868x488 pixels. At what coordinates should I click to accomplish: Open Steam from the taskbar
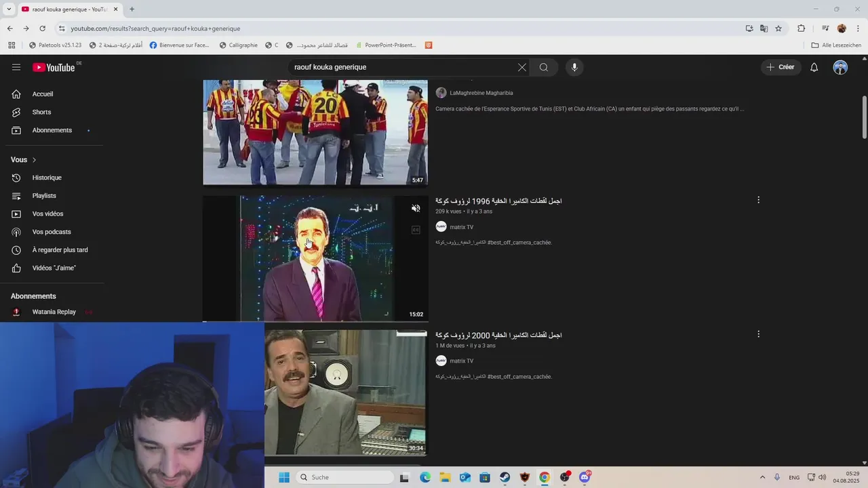(505, 477)
